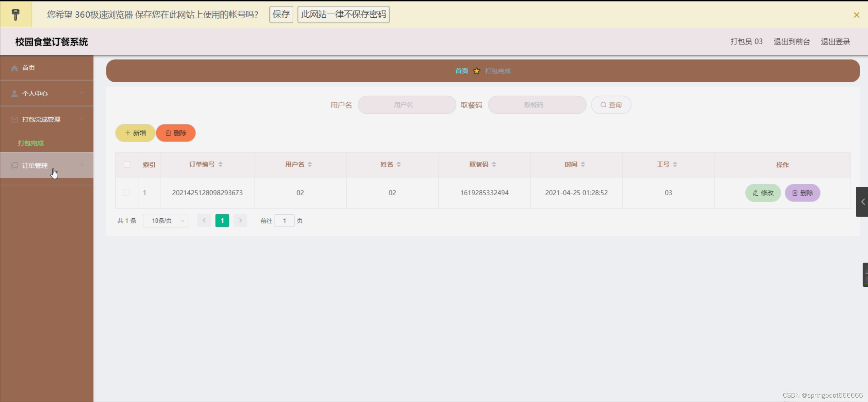868x402 pixels.
Task: Toggle the select-all header checkbox
Action: (127, 165)
